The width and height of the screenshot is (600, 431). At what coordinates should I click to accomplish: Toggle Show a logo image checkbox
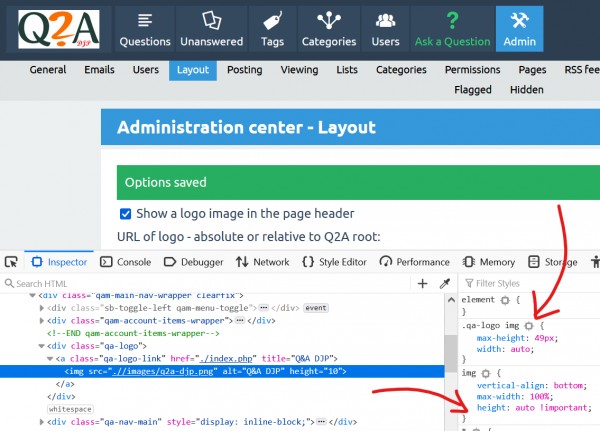(x=126, y=214)
